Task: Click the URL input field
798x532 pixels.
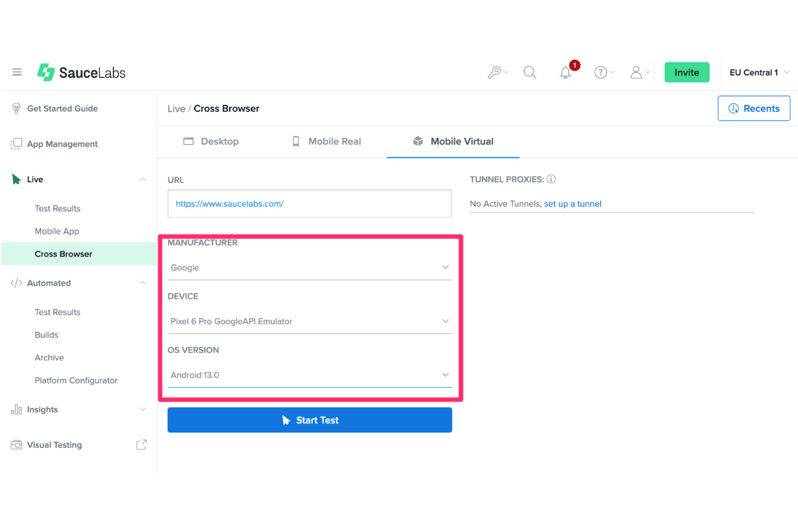Action: [x=309, y=204]
